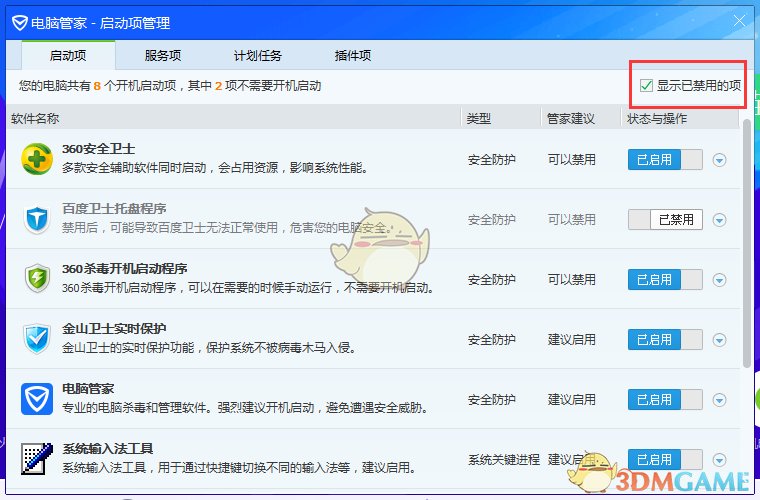Switch to the 服务项 tab
Viewport: 760px width, 500px height.
point(163,55)
